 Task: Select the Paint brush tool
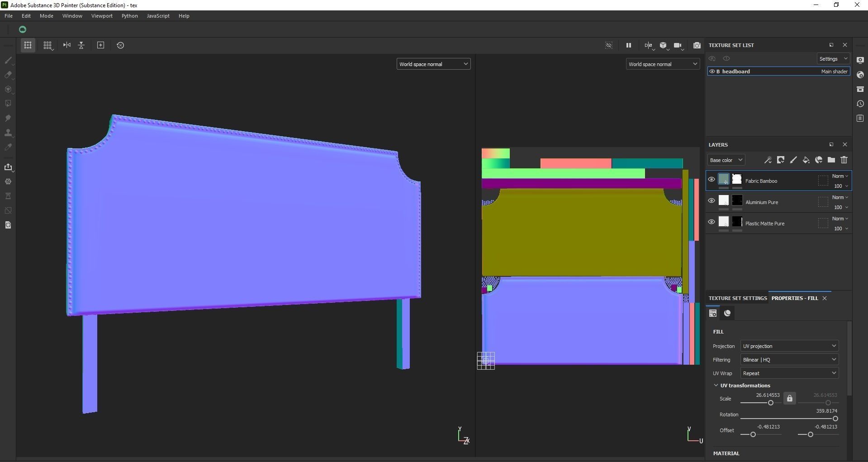coord(8,60)
